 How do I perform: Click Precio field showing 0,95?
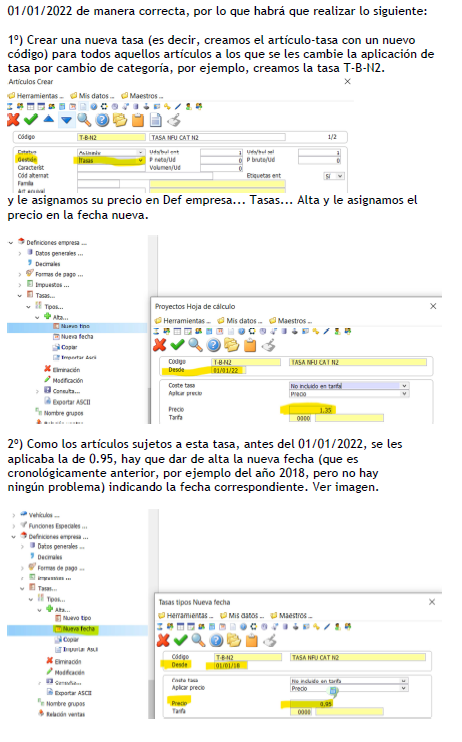click(x=311, y=704)
